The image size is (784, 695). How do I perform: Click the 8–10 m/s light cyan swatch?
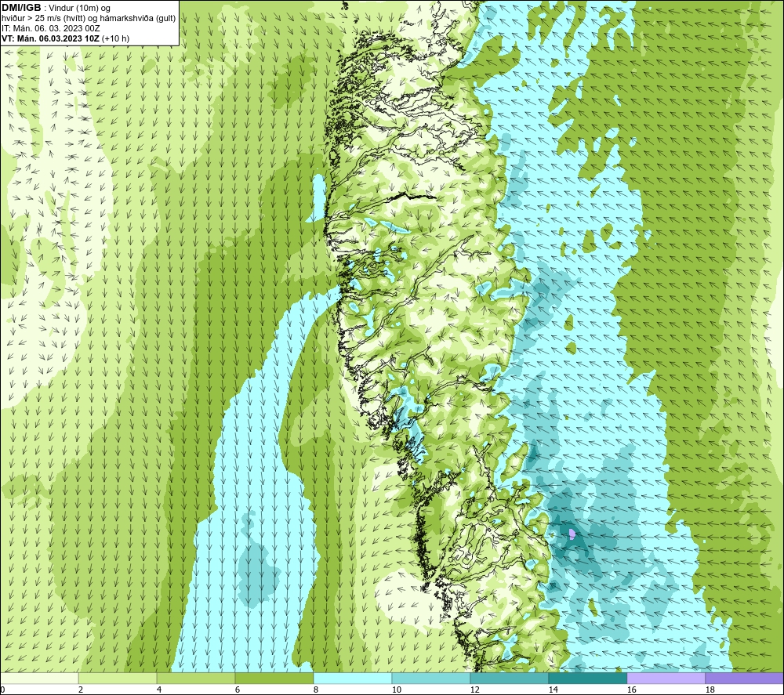[353, 678]
